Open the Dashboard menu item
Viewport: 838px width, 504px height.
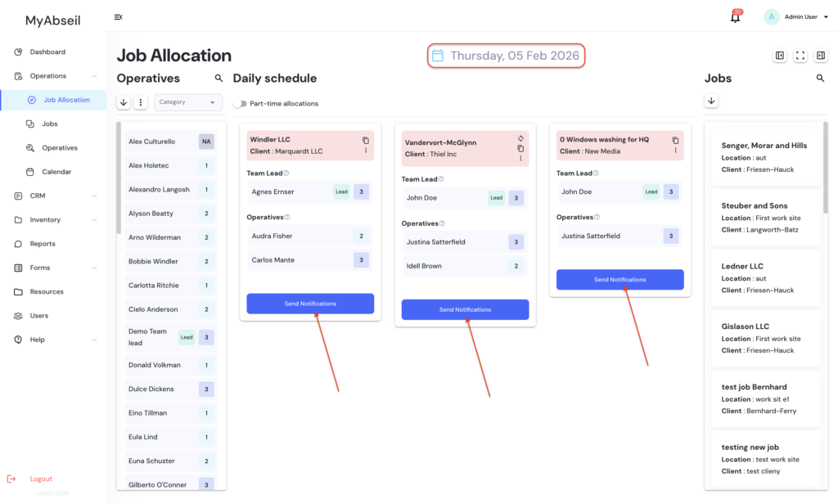click(47, 52)
